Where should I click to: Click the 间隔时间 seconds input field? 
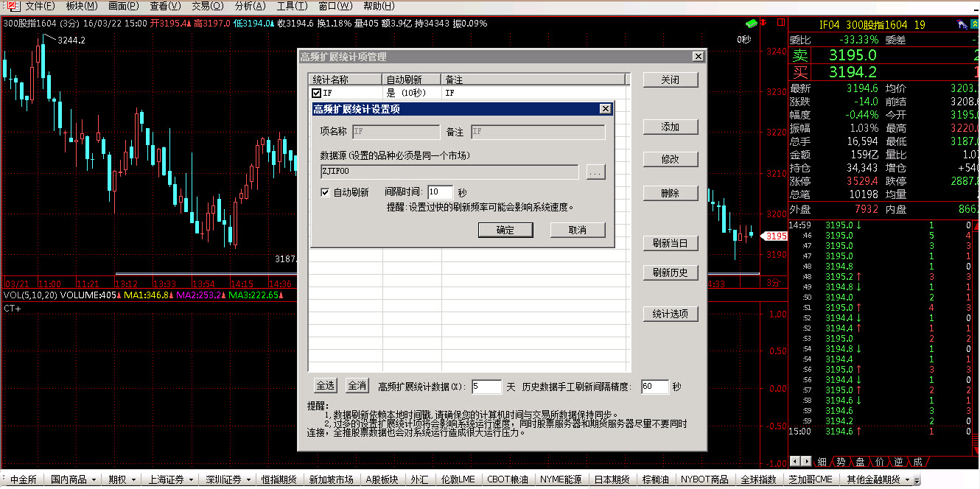click(440, 192)
